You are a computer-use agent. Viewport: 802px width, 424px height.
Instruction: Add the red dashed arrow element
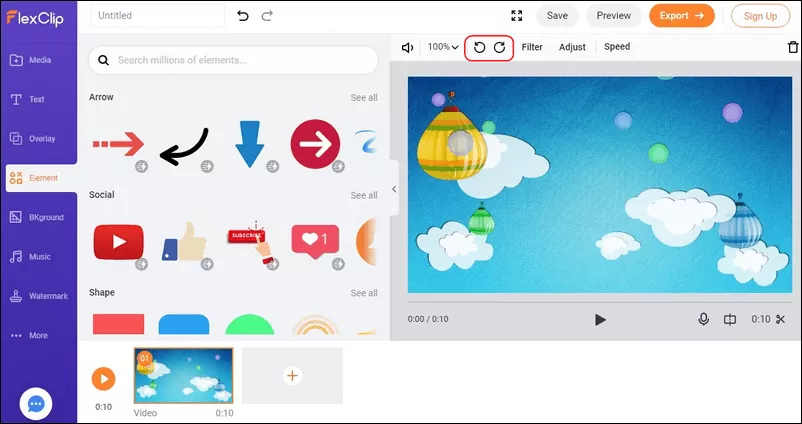[x=118, y=144]
